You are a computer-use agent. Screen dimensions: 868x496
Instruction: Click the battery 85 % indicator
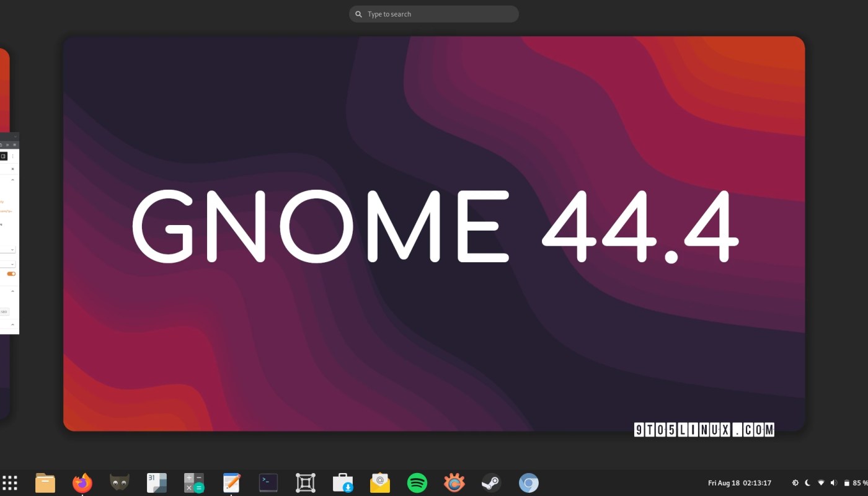pyautogui.click(x=856, y=483)
